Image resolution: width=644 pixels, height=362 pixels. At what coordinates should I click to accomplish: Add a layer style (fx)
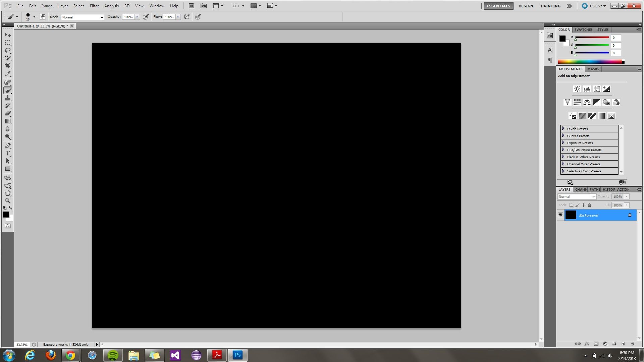(x=587, y=344)
